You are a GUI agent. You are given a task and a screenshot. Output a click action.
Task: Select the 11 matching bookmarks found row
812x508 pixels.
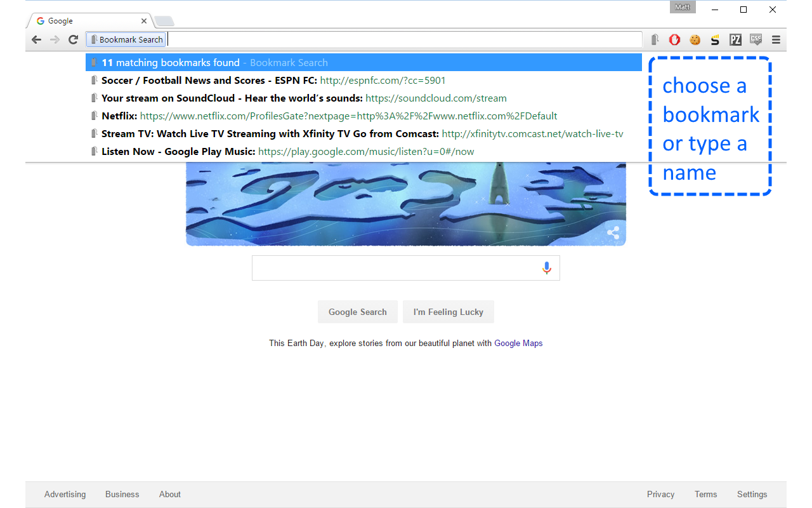pyautogui.click(x=363, y=62)
